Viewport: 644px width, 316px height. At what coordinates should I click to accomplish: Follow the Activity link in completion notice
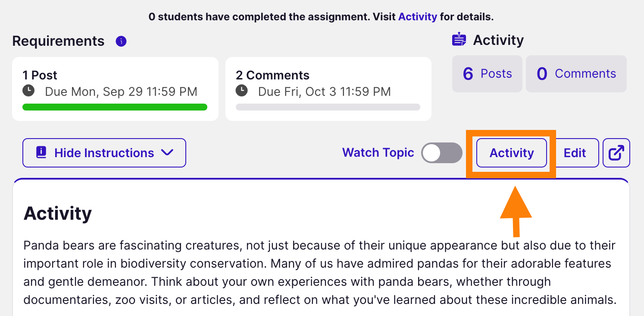click(x=417, y=17)
